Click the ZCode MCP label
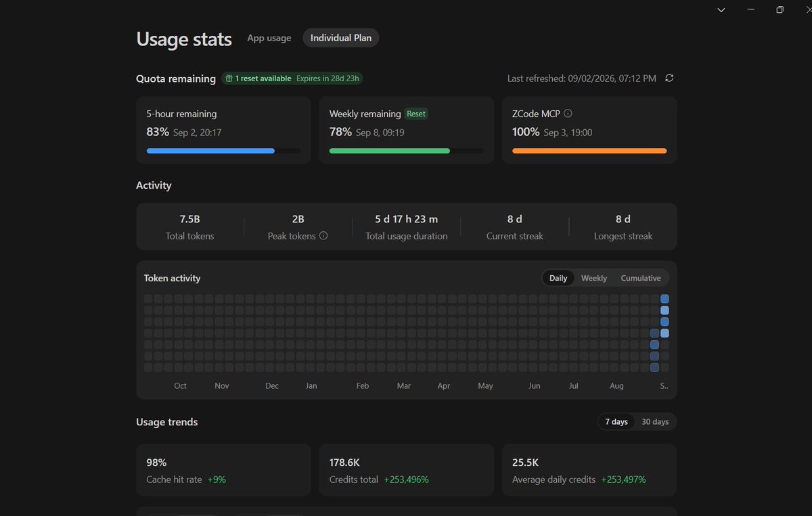 [536, 114]
